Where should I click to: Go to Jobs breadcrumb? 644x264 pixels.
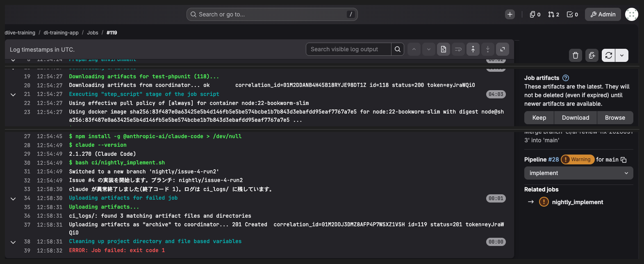coord(93,33)
